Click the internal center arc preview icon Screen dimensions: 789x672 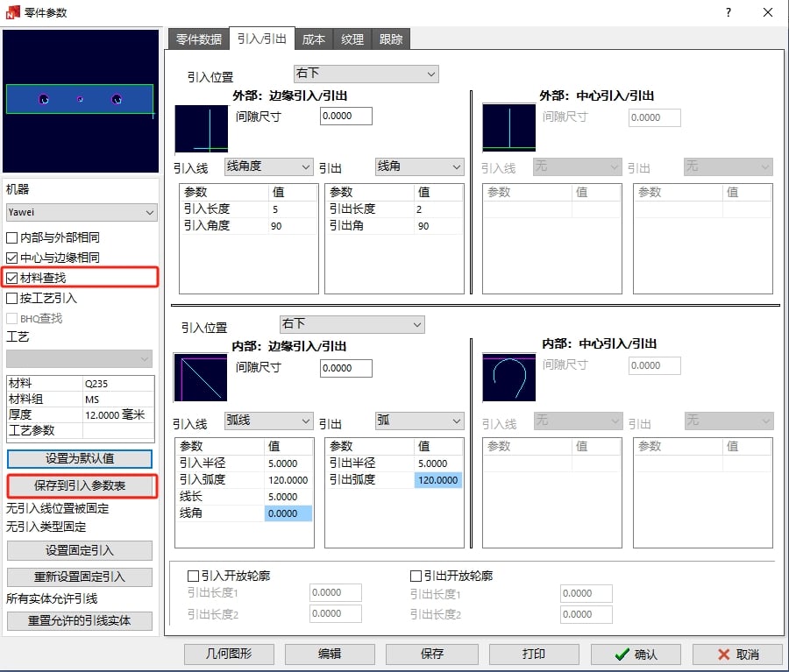point(508,377)
